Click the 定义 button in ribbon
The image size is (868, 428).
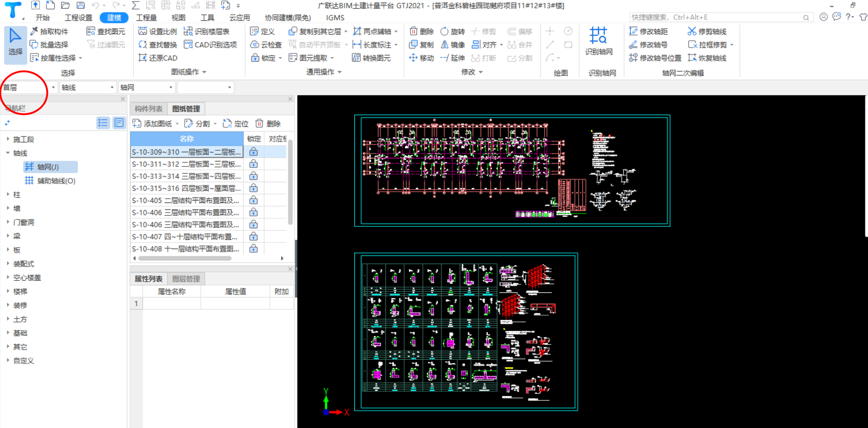click(x=262, y=31)
